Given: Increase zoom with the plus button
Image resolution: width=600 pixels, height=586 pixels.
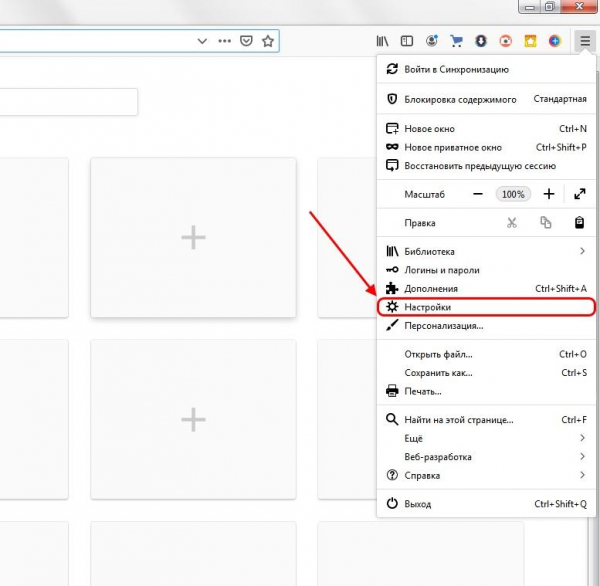Looking at the screenshot, I should coord(549,194).
